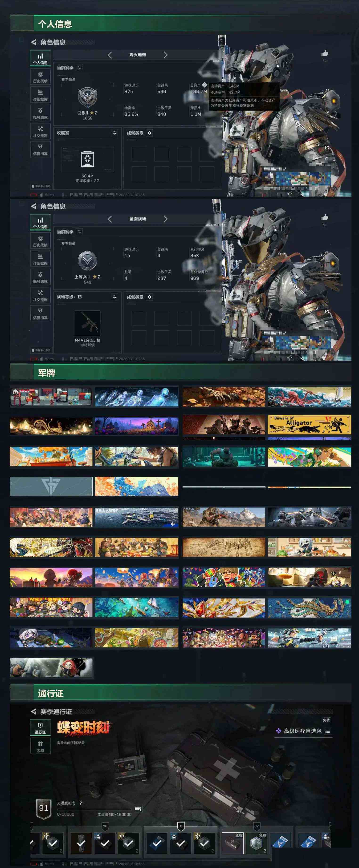
Task: Select Beware of Alligator dog tag
Action: (x=309, y=425)
